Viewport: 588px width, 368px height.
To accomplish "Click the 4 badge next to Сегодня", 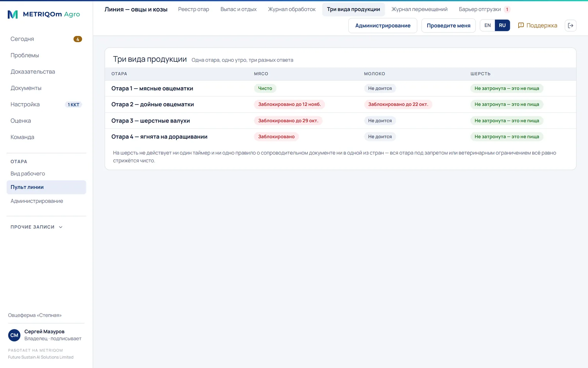I will click(78, 39).
